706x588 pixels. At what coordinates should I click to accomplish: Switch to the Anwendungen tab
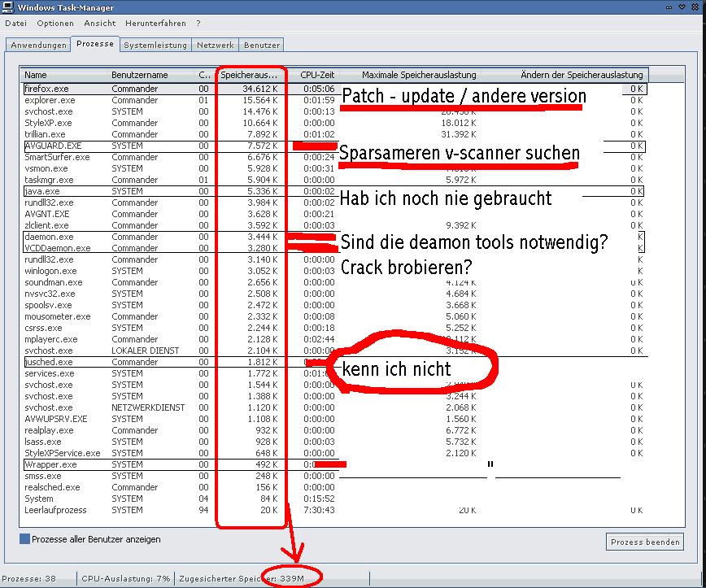click(x=38, y=45)
